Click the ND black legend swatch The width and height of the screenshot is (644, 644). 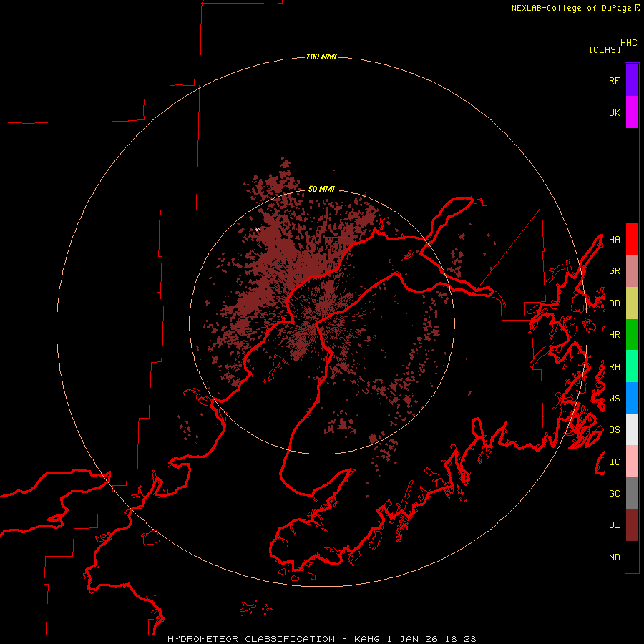point(632,557)
